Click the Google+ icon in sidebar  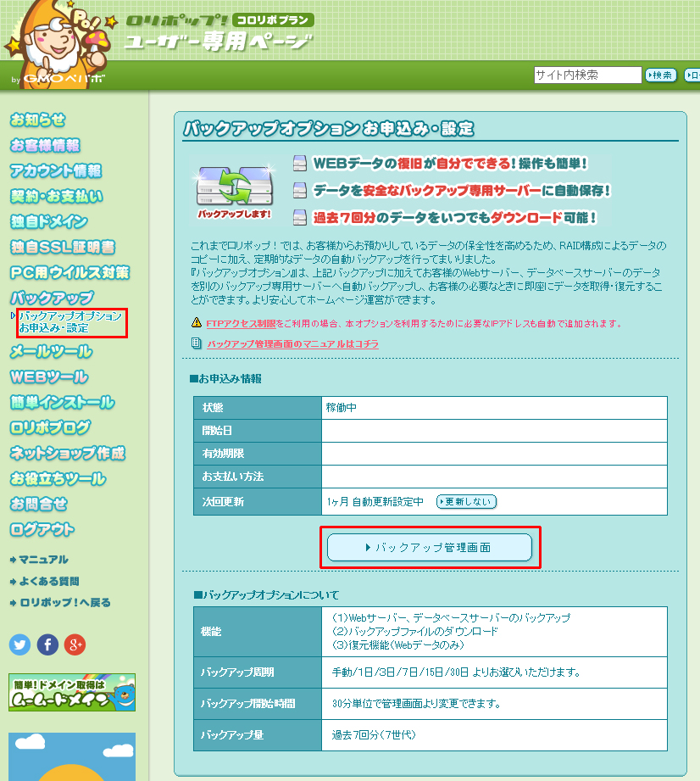(x=75, y=644)
